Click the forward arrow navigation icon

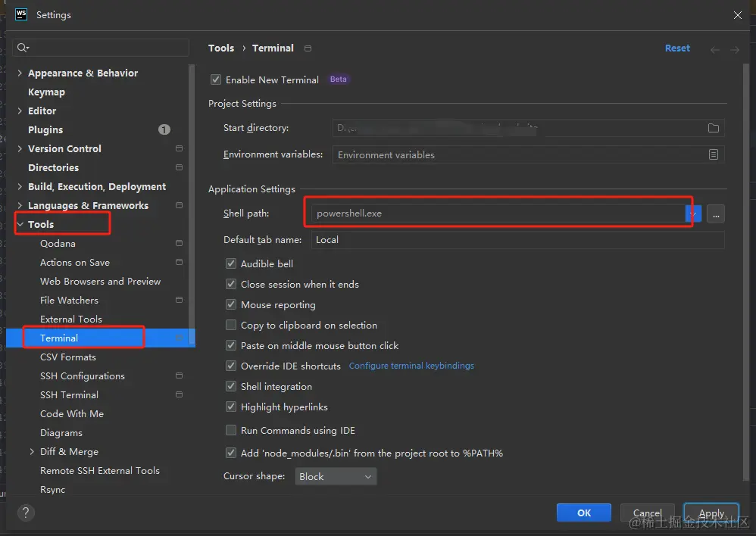coord(734,50)
